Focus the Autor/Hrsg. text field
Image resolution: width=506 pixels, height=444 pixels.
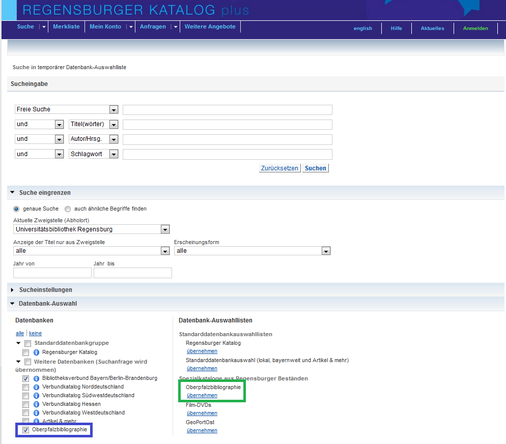[x=227, y=139]
